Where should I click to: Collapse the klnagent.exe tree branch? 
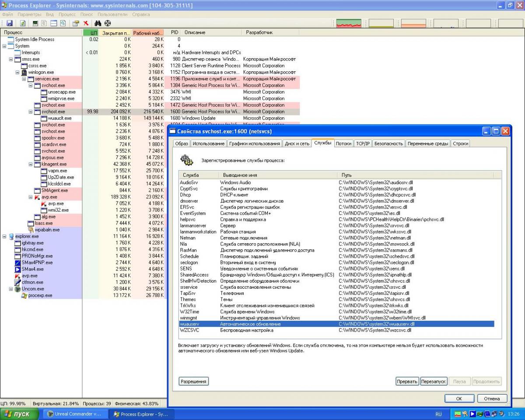(x=31, y=164)
